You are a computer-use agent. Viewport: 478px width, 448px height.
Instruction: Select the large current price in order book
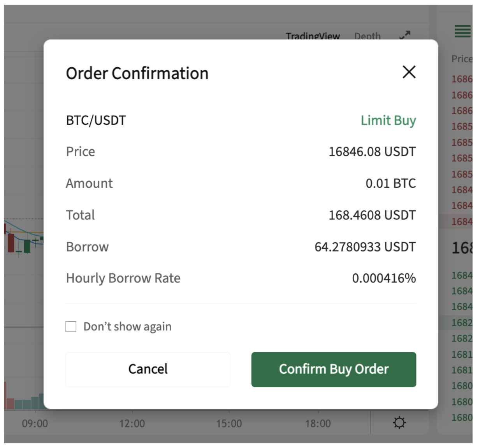[x=462, y=248]
